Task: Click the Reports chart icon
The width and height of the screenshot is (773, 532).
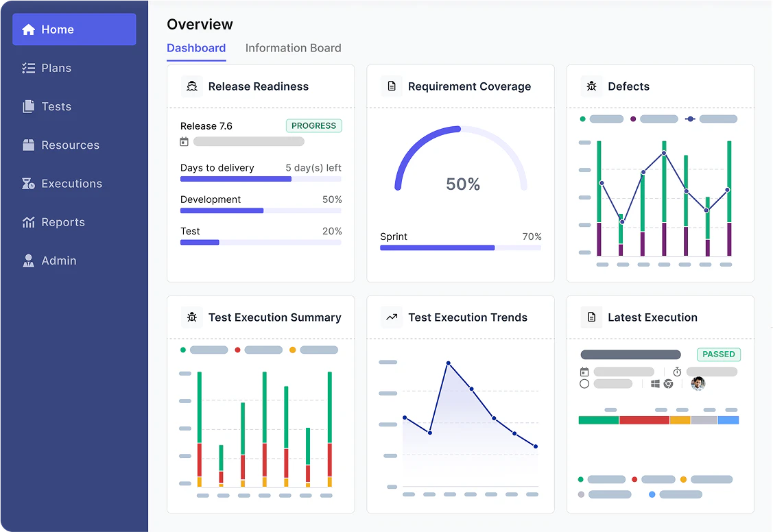Action: [x=28, y=222]
